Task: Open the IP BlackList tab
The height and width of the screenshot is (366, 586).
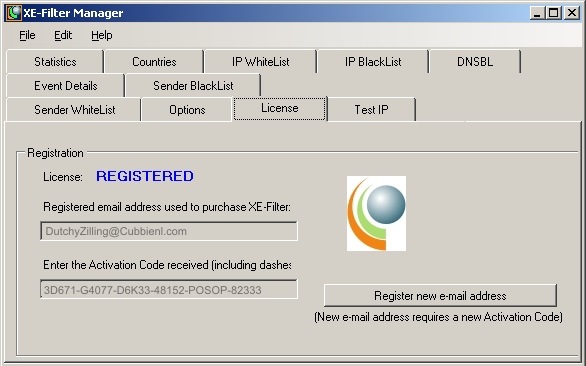Action: (373, 62)
